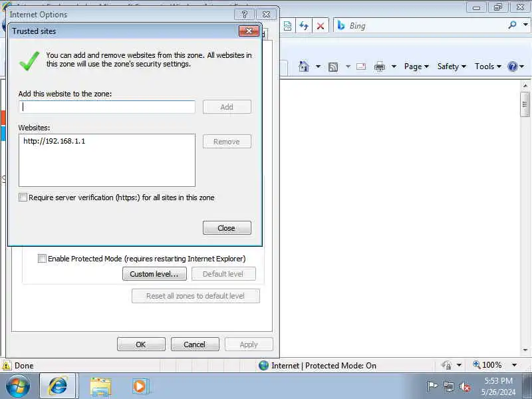Click inside the Bing search field
Viewport: 532px width, 399px height.
point(426,25)
